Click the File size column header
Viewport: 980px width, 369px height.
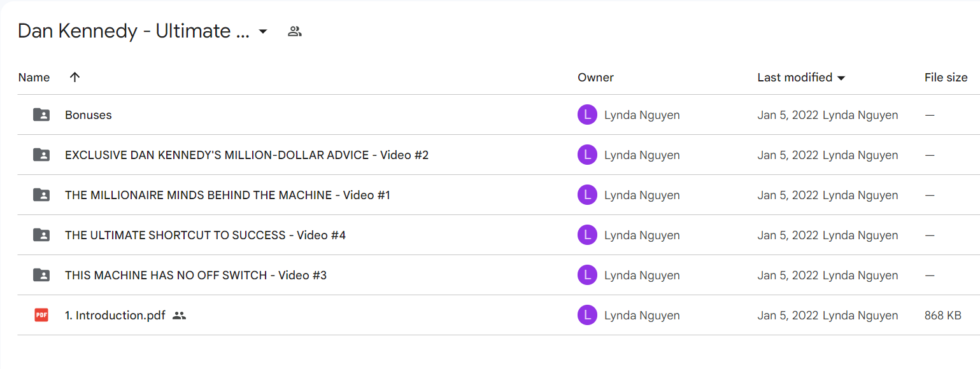point(946,77)
